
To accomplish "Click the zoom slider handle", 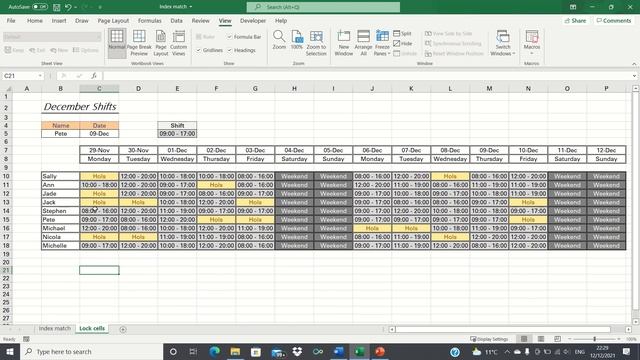I will pyautogui.click(x=594, y=339).
